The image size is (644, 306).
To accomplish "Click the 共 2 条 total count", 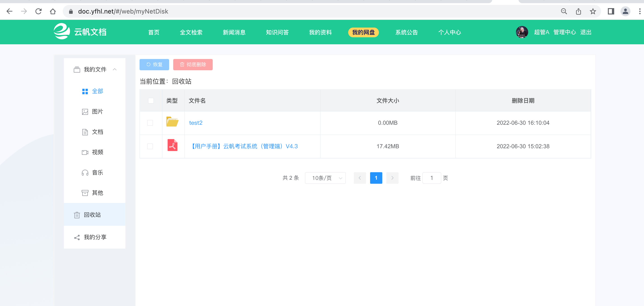I will pos(291,178).
